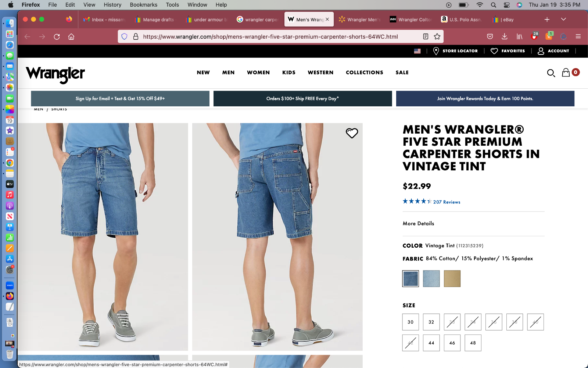This screenshot has width=588, height=368.
Task: Select unavailable size 34
Action: 473,322
